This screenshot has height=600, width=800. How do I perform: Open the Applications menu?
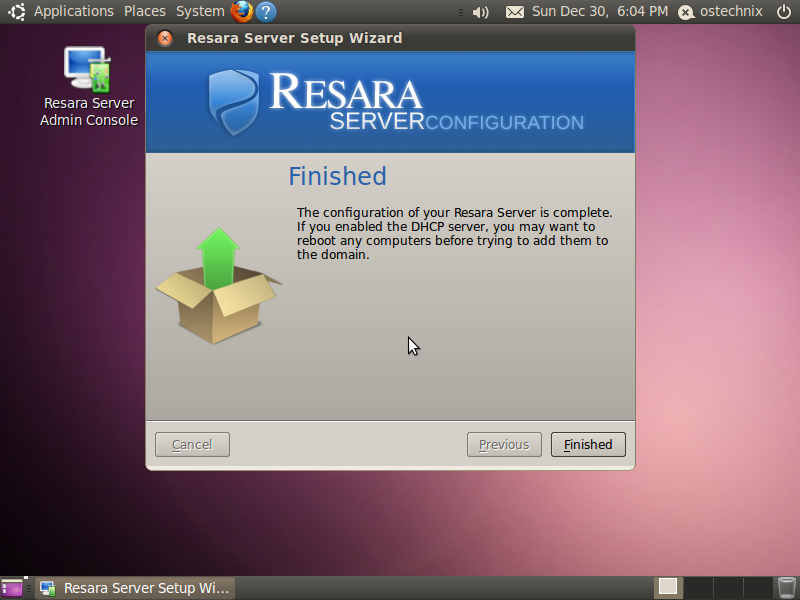(73, 11)
